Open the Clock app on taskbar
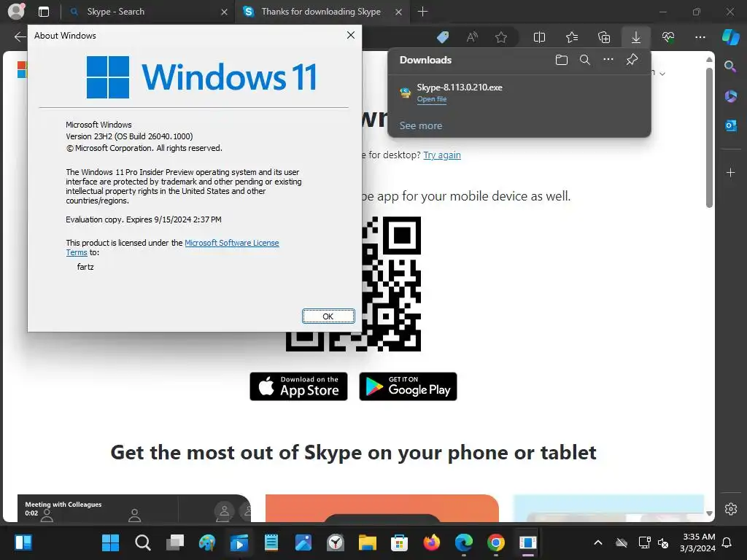Viewport: 747px width, 560px height. tap(336, 542)
